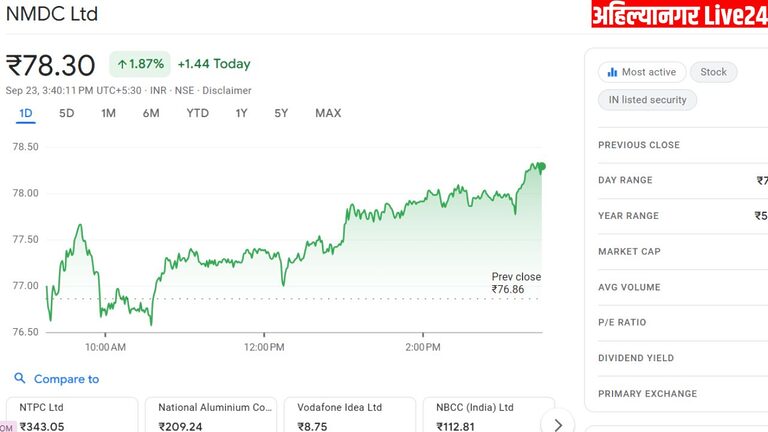
Task: Open the Vodafone Idea Ltd card
Action: 349,416
